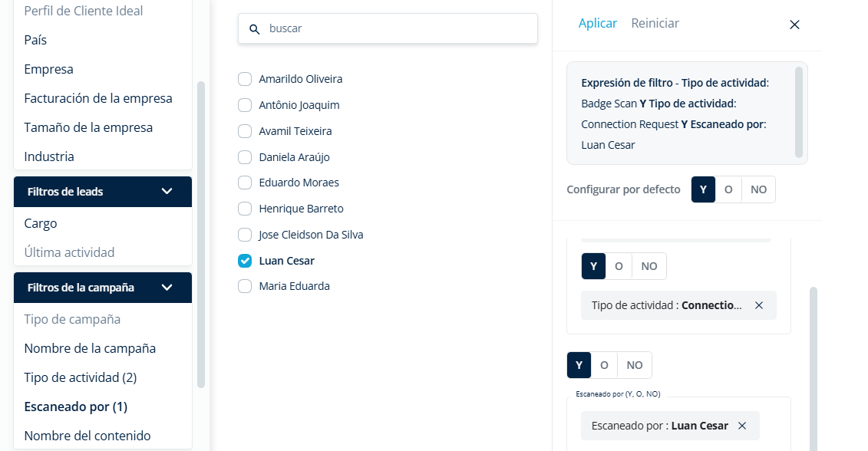Viewport: 868px width, 451px height.
Task: Select the Industria filter category
Action: (x=48, y=156)
